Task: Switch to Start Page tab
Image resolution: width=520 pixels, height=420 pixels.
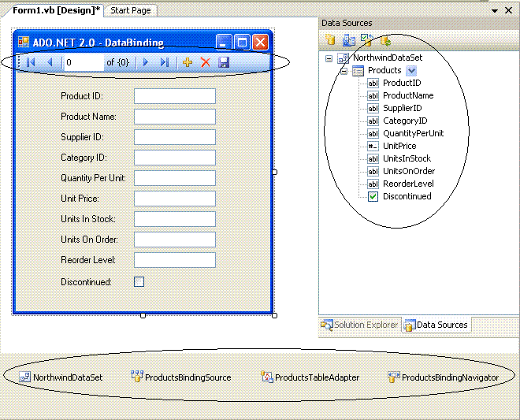Action: (131, 10)
